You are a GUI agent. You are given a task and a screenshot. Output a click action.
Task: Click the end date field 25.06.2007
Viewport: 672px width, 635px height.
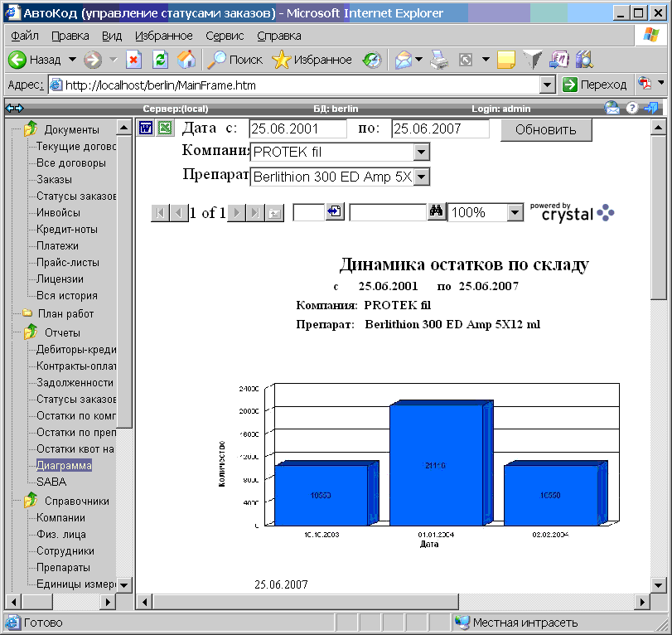tap(440, 128)
